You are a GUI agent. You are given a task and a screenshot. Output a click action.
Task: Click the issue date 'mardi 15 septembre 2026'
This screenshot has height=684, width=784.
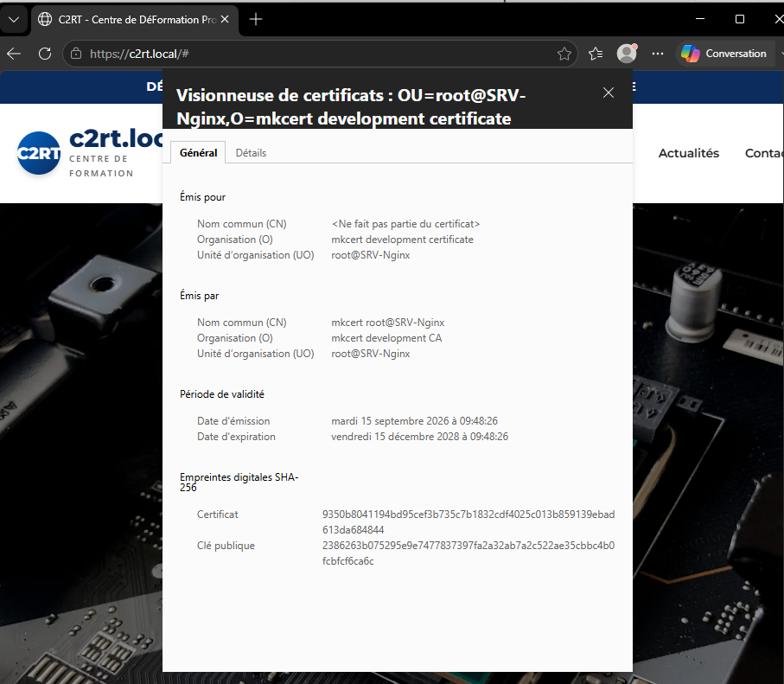415,421
